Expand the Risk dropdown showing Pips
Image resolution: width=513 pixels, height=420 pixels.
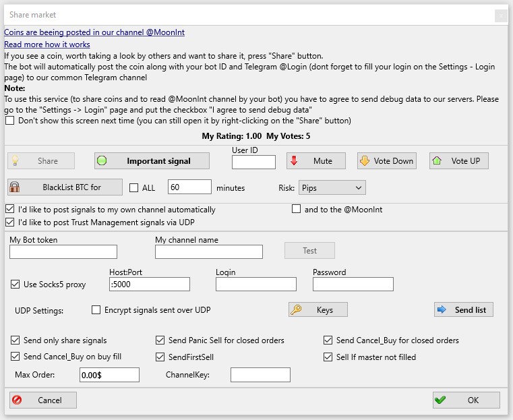tap(332, 187)
